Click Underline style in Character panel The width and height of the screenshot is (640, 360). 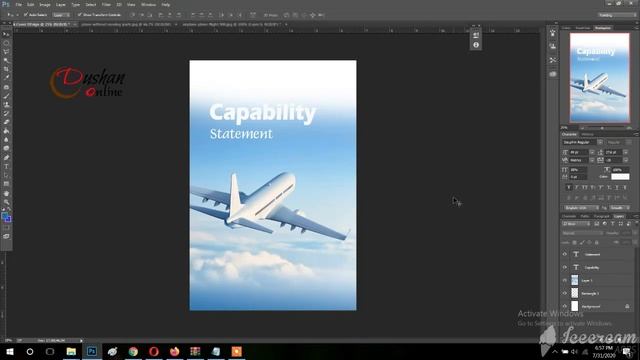coord(617,187)
